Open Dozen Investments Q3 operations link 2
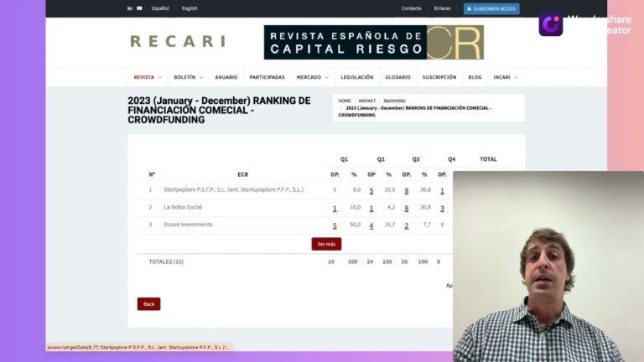Image resolution: width=644 pixels, height=362 pixels. pos(406,225)
